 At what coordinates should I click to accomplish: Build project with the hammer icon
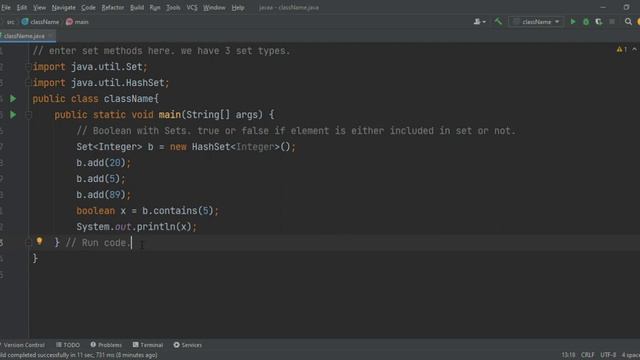[498, 22]
